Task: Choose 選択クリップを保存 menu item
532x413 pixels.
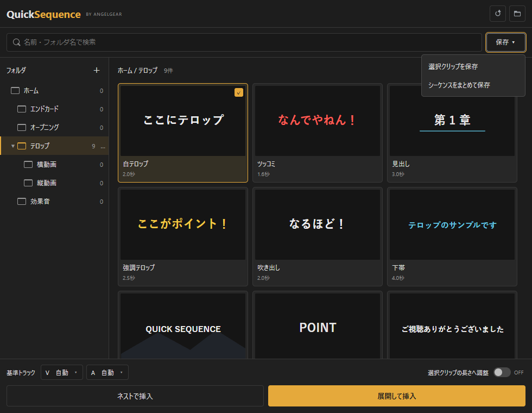Action: click(x=473, y=66)
